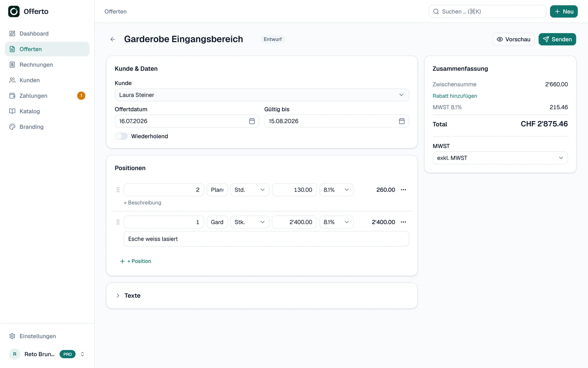588x368 pixels.
Task: Grab the drag handle of the first position
Action: [x=118, y=190]
